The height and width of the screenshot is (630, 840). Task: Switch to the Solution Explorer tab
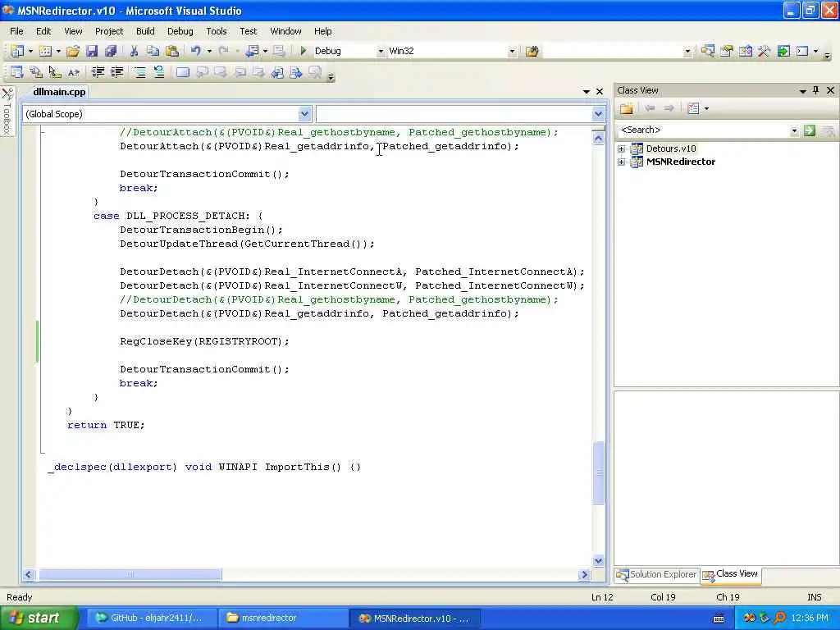657,574
